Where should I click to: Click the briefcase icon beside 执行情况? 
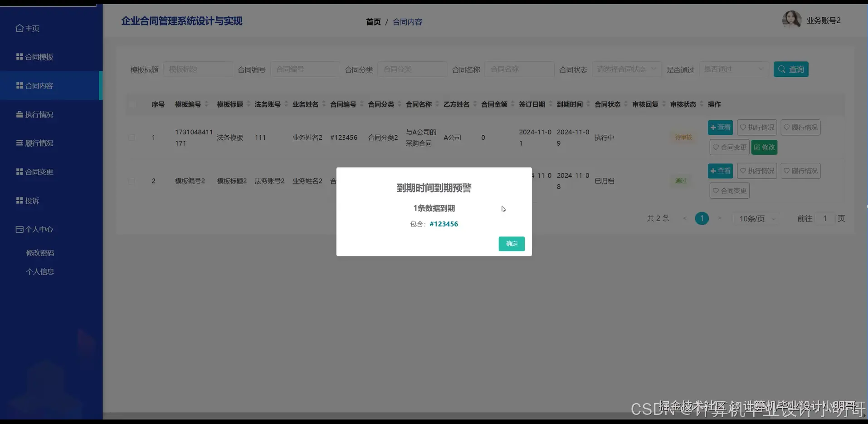(x=19, y=114)
